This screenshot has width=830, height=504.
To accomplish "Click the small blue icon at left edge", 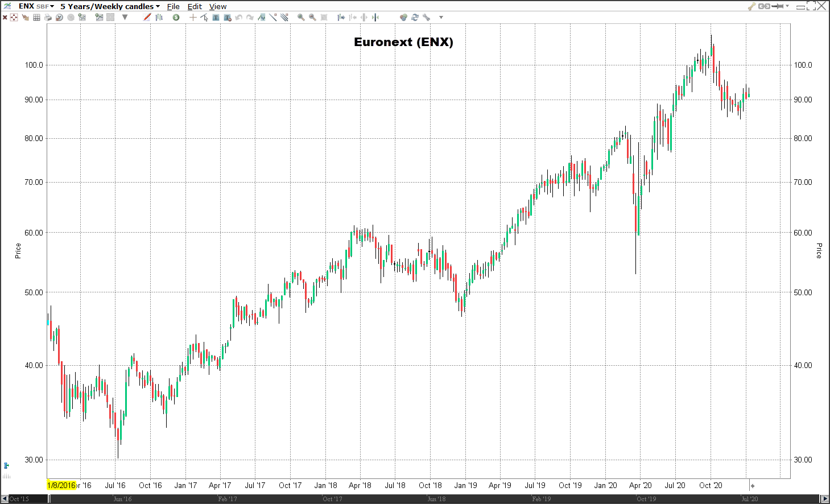I will coord(6,465).
